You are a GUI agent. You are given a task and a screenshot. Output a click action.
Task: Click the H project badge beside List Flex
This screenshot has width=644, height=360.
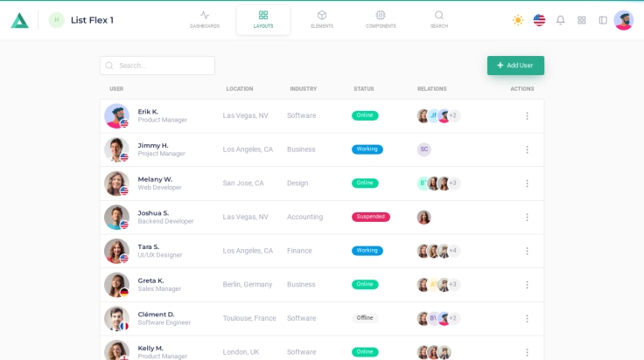tap(57, 20)
